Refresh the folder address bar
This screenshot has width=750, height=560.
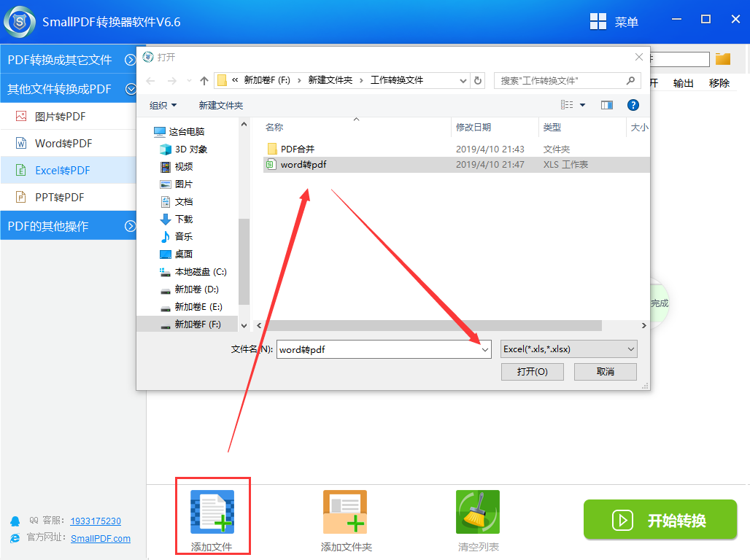click(x=478, y=80)
